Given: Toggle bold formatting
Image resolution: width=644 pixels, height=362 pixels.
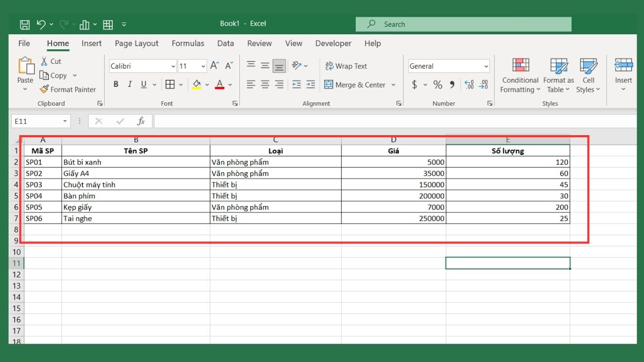Looking at the screenshot, I should pyautogui.click(x=115, y=84).
